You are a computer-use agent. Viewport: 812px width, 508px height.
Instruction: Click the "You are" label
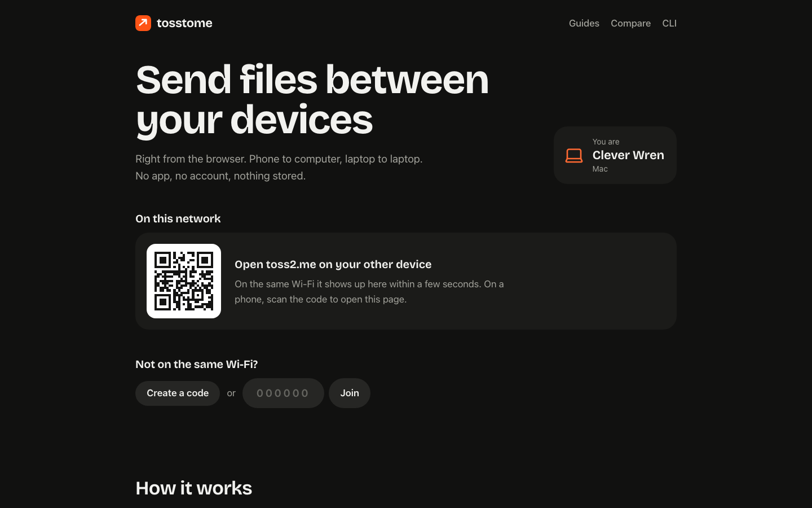pos(606,142)
